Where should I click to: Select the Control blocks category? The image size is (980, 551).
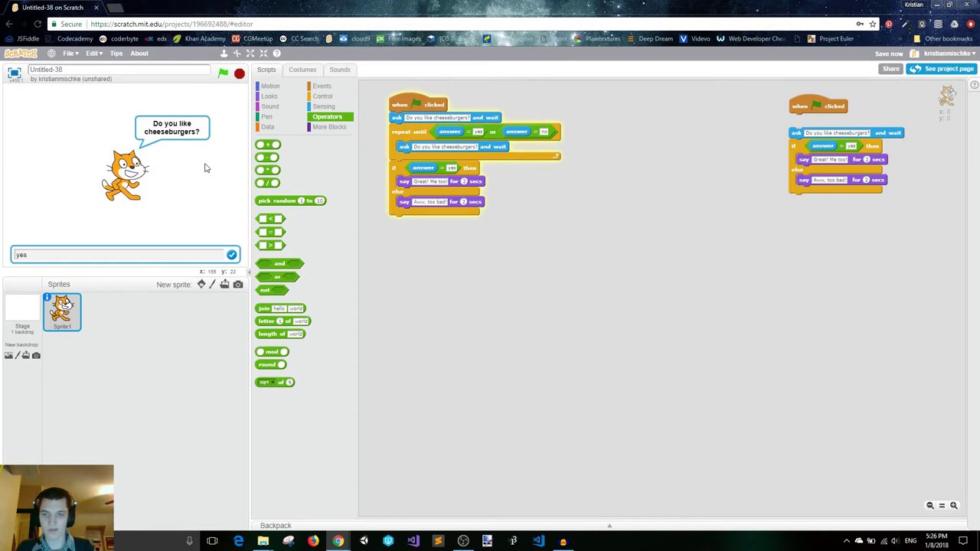pyautogui.click(x=322, y=96)
